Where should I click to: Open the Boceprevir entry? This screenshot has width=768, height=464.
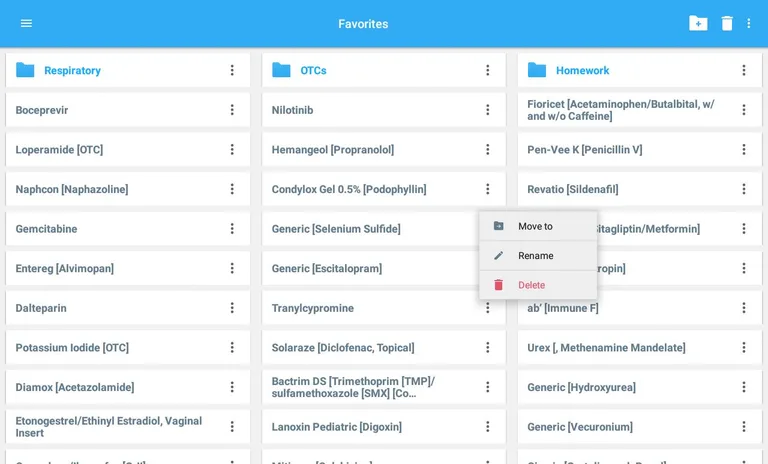tap(127, 110)
